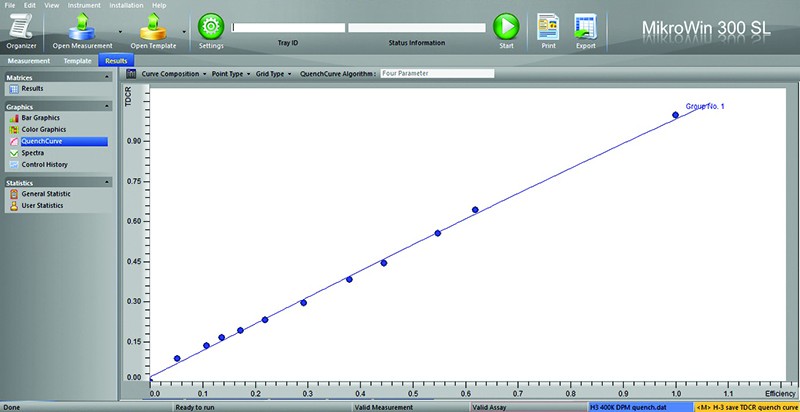
Task: Open the Grid Type dropdown
Action: click(273, 73)
